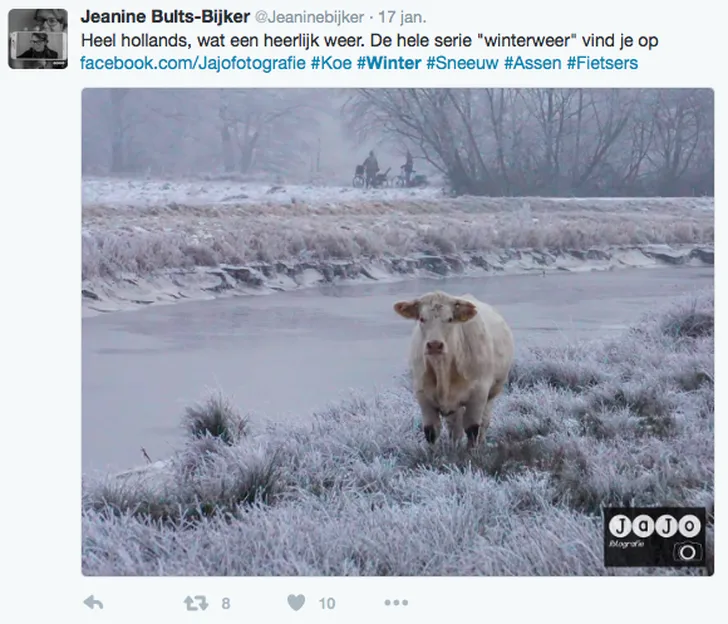Click the camera icon in the JaJo watermark

pos(688,552)
